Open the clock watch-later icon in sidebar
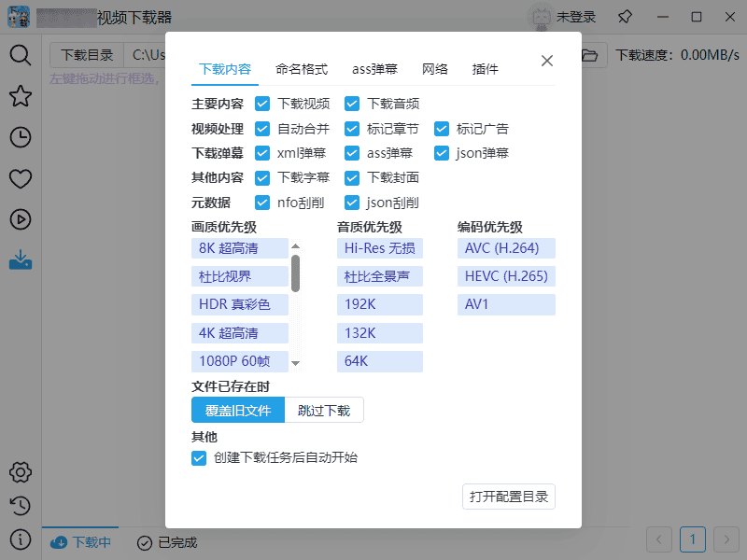This screenshot has height=560, width=747. click(21, 137)
